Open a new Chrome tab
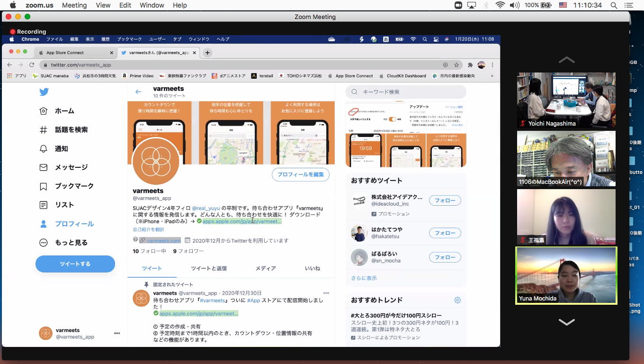The width and height of the screenshot is (644, 364). (207, 53)
